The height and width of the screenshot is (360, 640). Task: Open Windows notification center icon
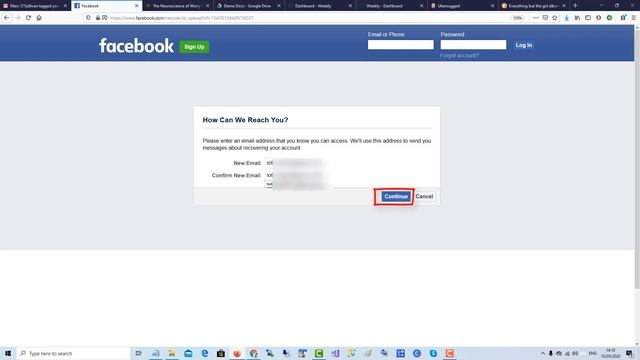point(629,353)
